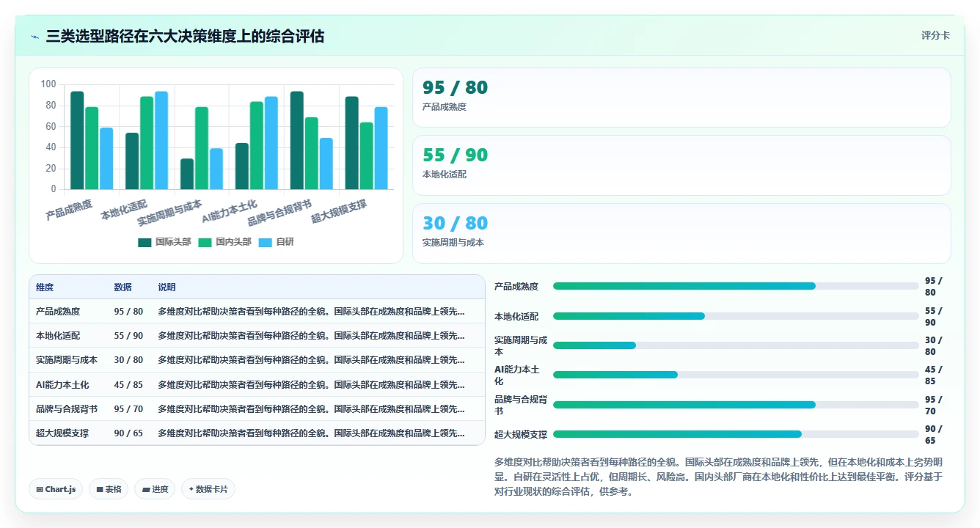980x528 pixels.
Task: Click table value 30 / 80
Action: (x=128, y=360)
